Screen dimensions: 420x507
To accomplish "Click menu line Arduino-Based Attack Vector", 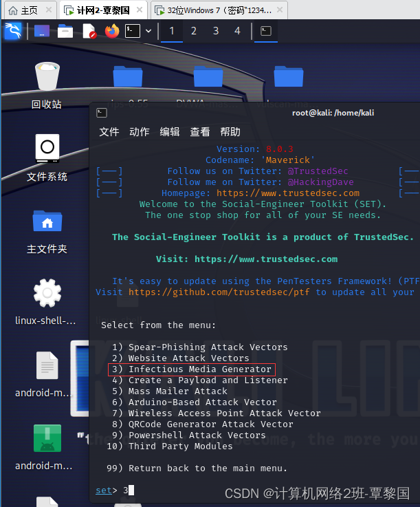I will point(194,402).
